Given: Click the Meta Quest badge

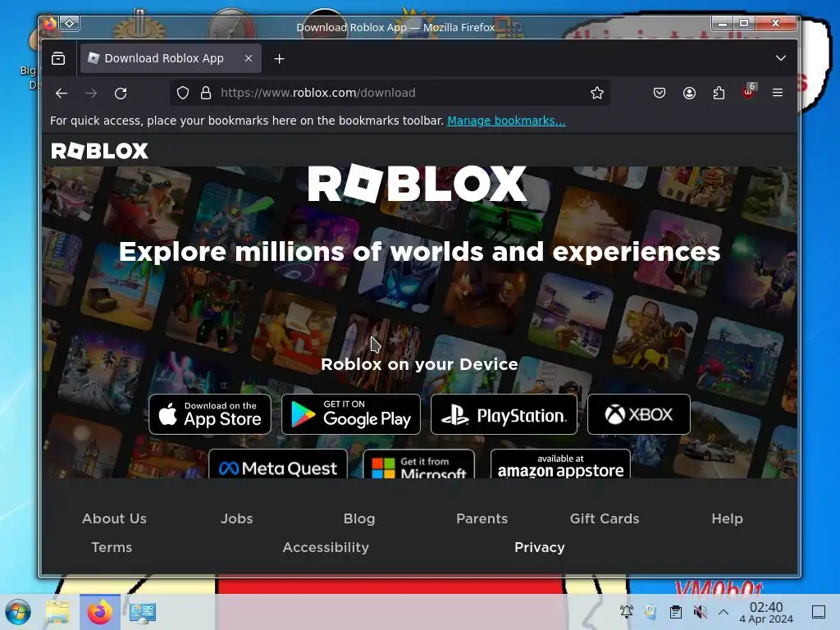Looking at the screenshot, I should (278, 464).
